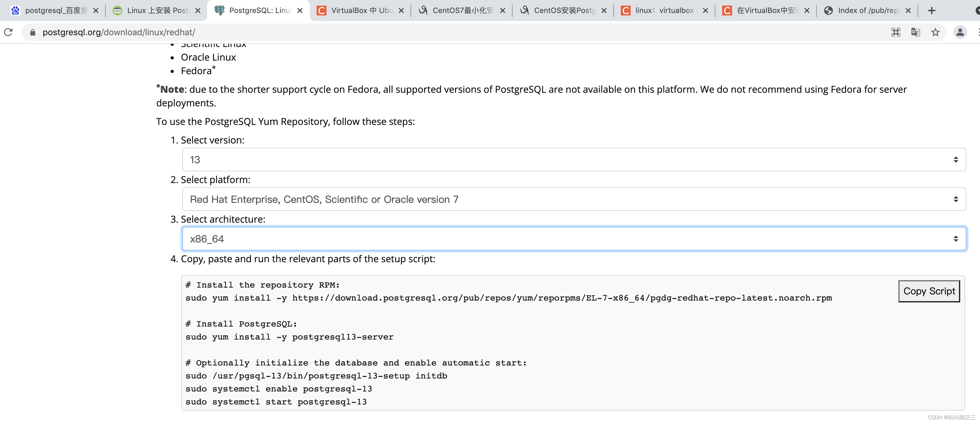Expand the Select platform dropdown
Screen dimensions: 980x423
click(x=574, y=199)
